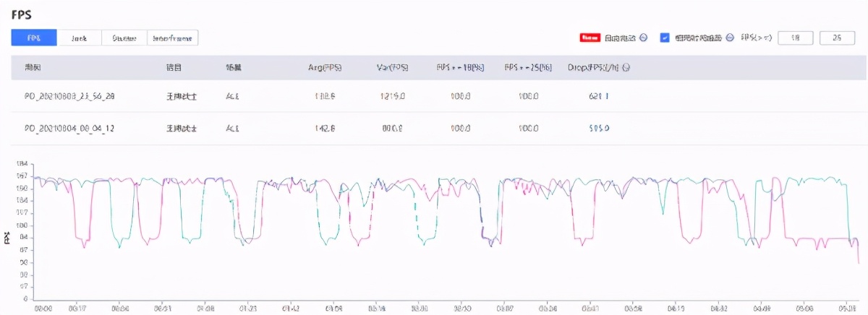This screenshot has width=868, height=315.
Task: Click help icon right of checkbox label
Action: [730, 38]
